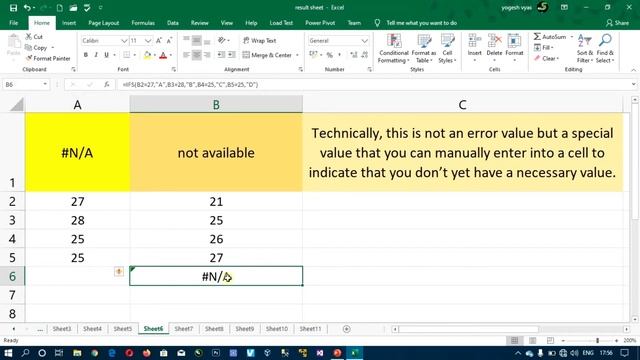Screen dimensions: 640x360
Task: Open Conditional Formatting
Action: [x=393, y=49]
